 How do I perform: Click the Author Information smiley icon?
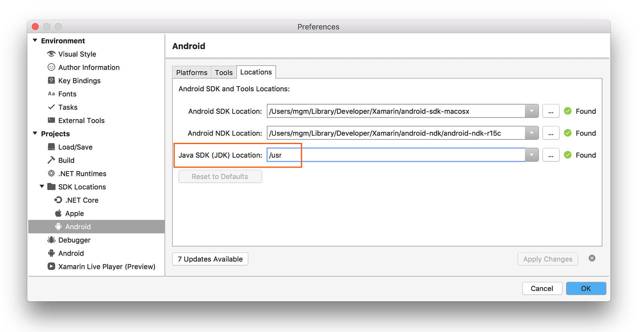51,67
